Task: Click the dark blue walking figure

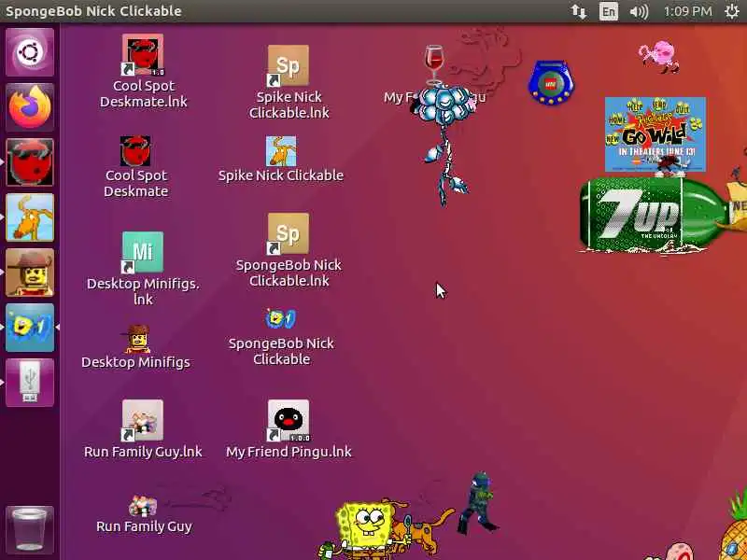Action: [x=478, y=502]
